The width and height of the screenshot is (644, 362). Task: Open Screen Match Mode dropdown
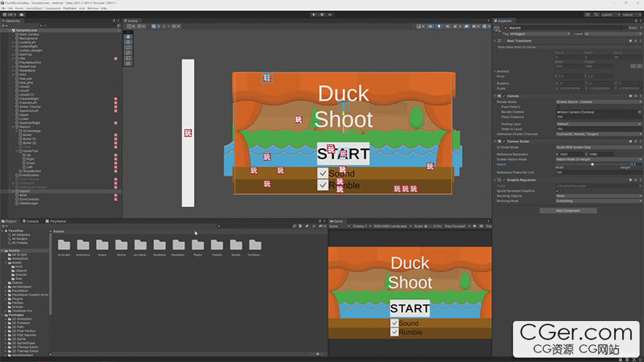[599, 159]
